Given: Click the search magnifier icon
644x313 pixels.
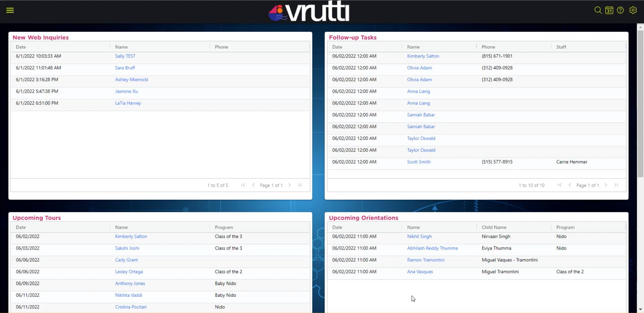Looking at the screenshot, I should (598, 10).
